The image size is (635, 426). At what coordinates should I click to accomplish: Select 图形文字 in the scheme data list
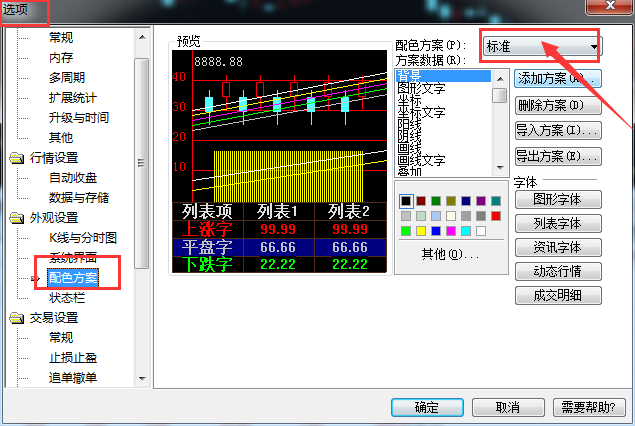421,88
